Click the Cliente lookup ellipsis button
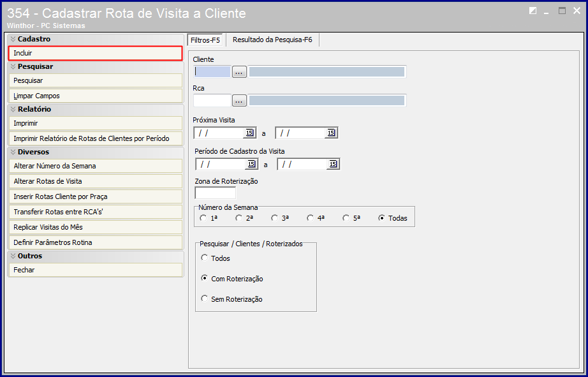The height and width of the screenshot is (377, 588). pyautogui.click(x=239, y=71)
